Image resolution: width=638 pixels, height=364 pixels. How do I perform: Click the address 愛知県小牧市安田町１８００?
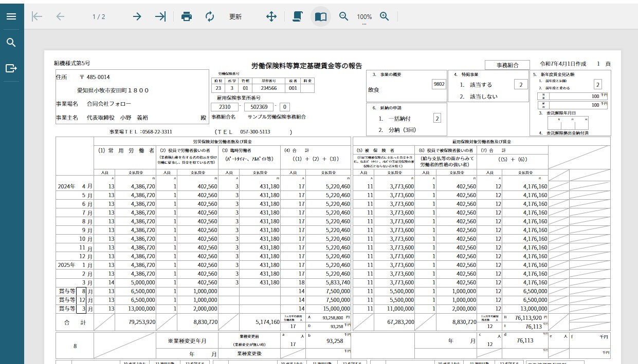click(x=113, y=90)
